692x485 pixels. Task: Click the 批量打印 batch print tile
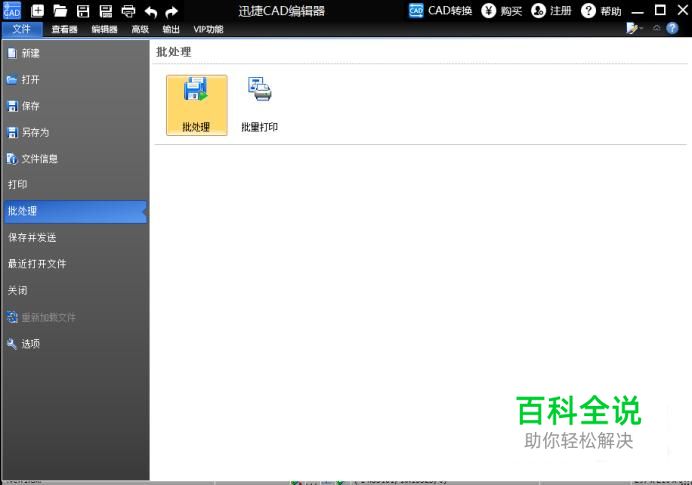pyautogui.click(x=260, y=105)
